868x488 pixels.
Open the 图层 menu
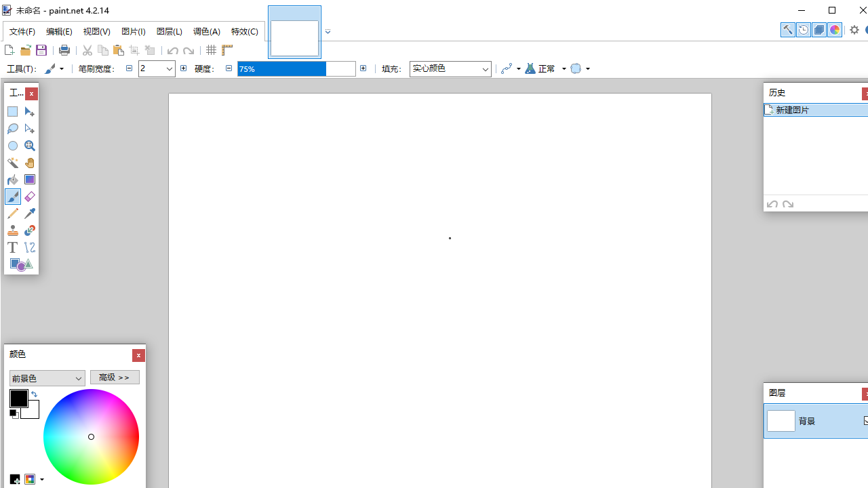[x=169, y=31]
